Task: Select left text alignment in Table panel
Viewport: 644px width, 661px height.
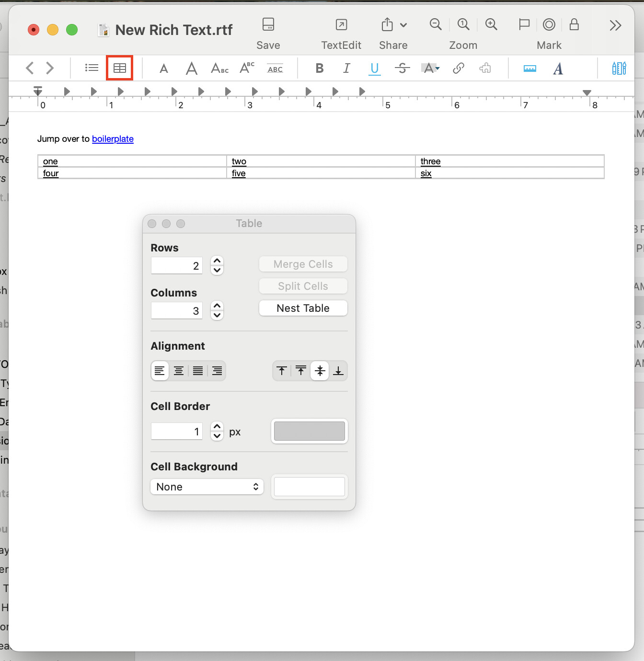Action: pos(160,371)
